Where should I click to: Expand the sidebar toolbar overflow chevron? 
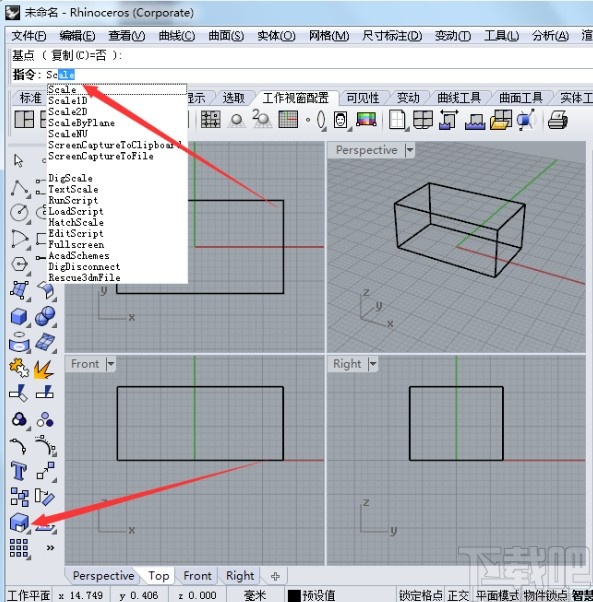point(50,548)
